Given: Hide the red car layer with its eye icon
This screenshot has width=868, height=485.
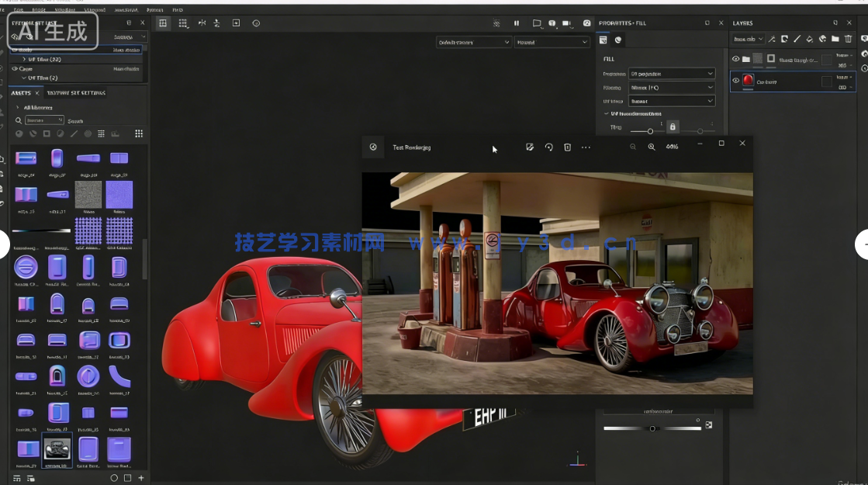Looking at the screenshot, I should [x=735, y=80].
